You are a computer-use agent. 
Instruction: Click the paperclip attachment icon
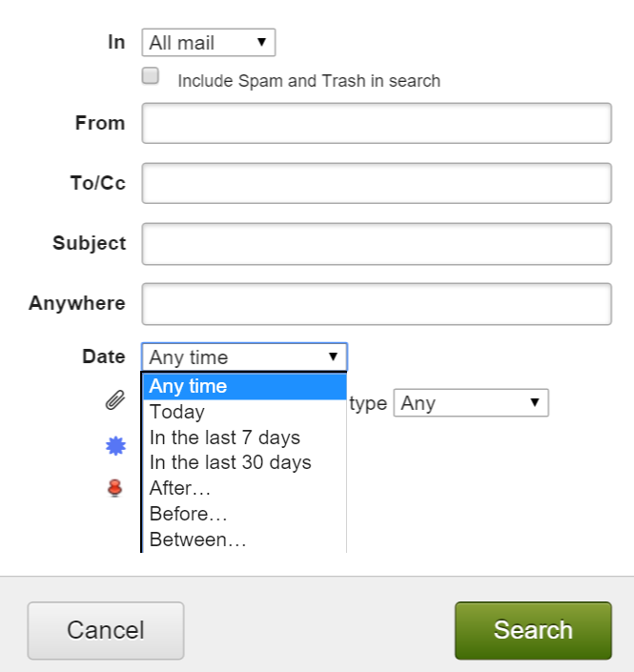[x=115, y=401]
